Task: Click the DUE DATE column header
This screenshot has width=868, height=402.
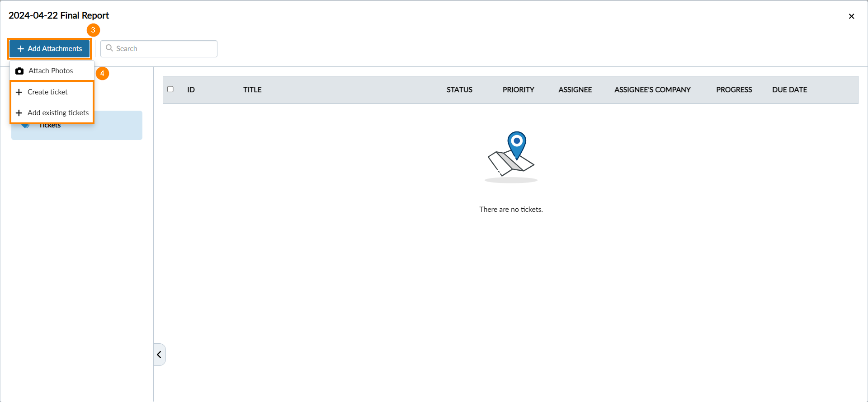Action: [x=789, y=90]
